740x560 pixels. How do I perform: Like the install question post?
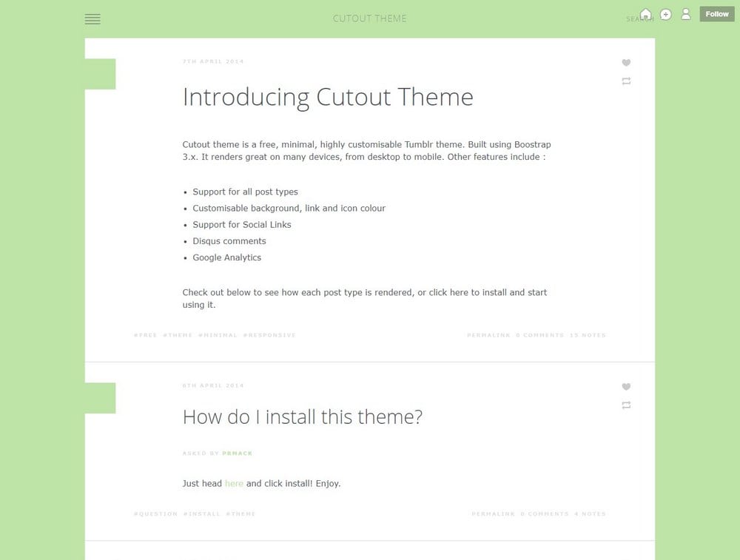point(626,387)
